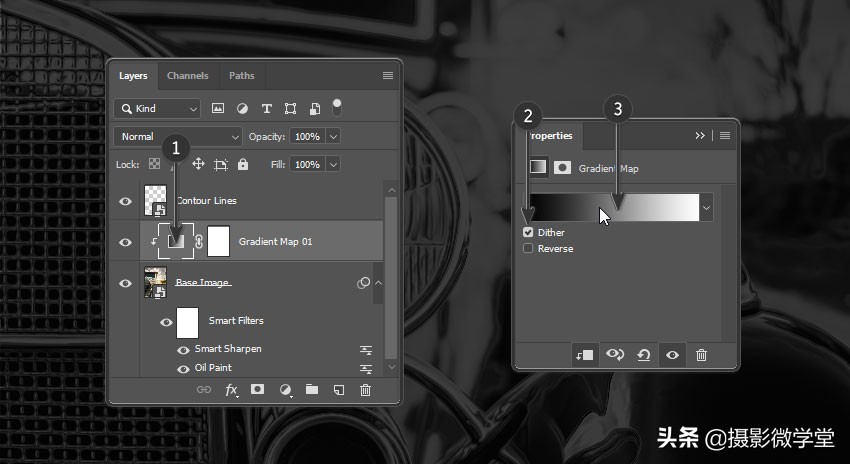850x464 pixels.
Task: Click the Base Image filter effects indicator icon
Action: (x=363, y=283)
